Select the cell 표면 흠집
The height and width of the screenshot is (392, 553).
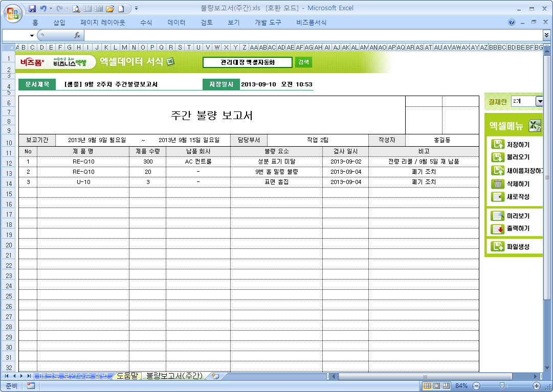(x=276, y=182)
